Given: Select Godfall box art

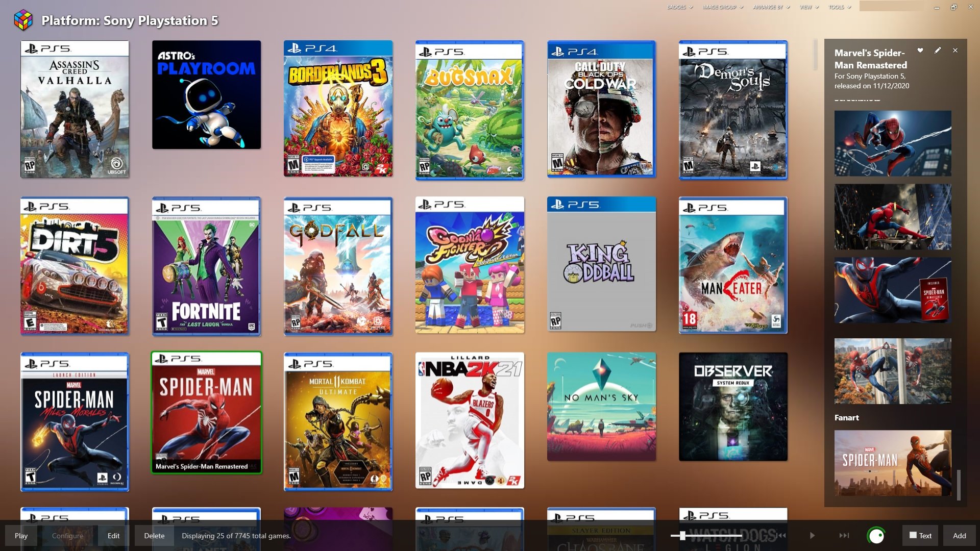Looking at the screenshot, I should 338,266.
